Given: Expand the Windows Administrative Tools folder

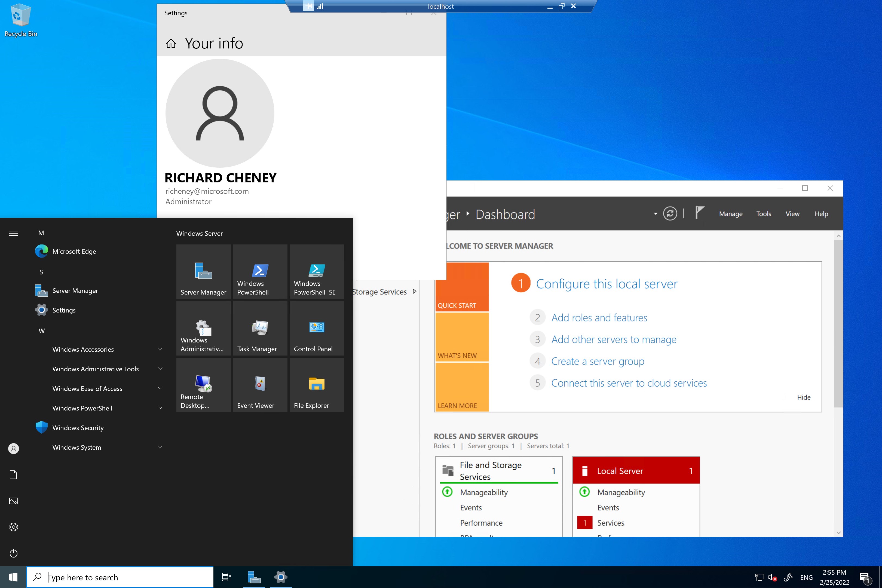Looking at the screenshot, I should [x=107, y=369].
